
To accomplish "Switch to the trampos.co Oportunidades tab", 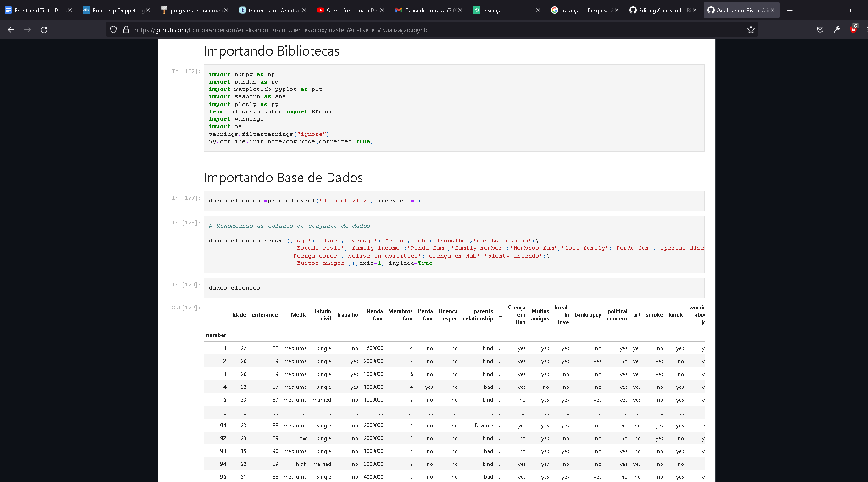I will pyautogui.click(x=273, y=10).
